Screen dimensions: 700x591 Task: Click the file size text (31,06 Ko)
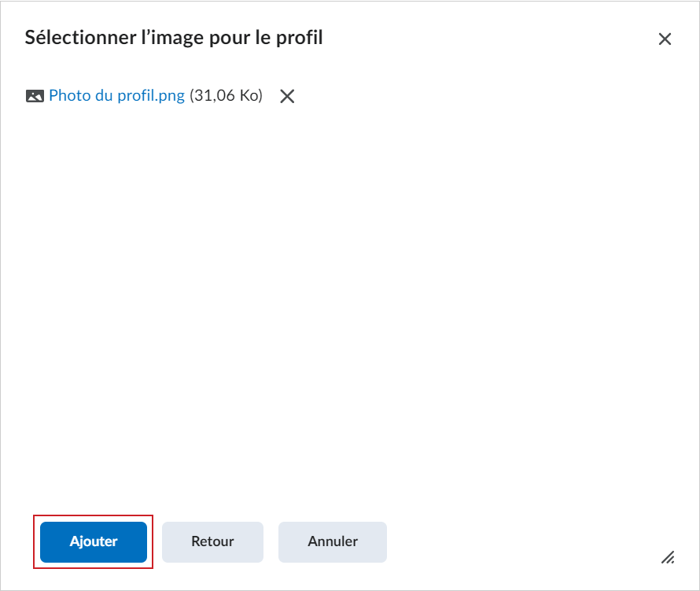(228, 96)
